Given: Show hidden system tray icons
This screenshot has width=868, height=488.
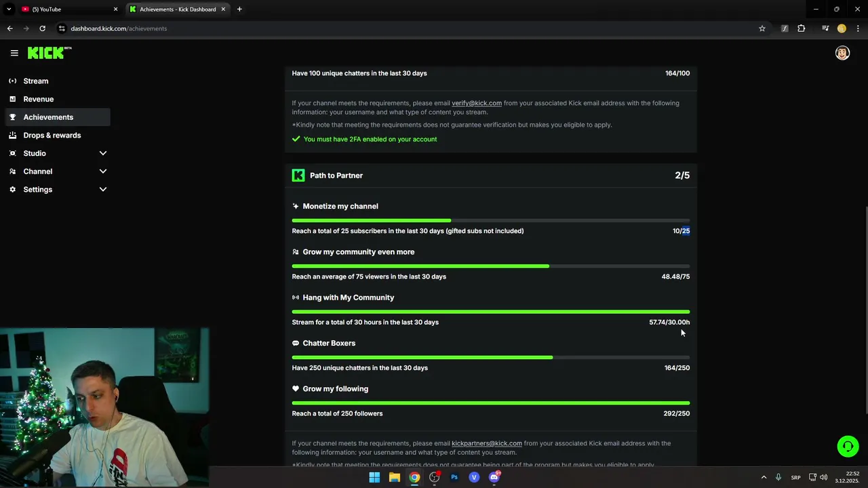Looking at the screenshot, I should (764, 477).
